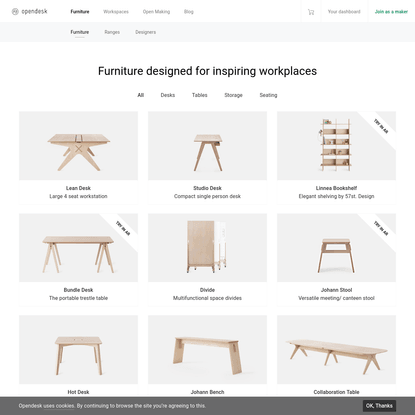Viewport: 415px width, 415px height.
Task: Open the Divide product image
Action: [207, 248]
